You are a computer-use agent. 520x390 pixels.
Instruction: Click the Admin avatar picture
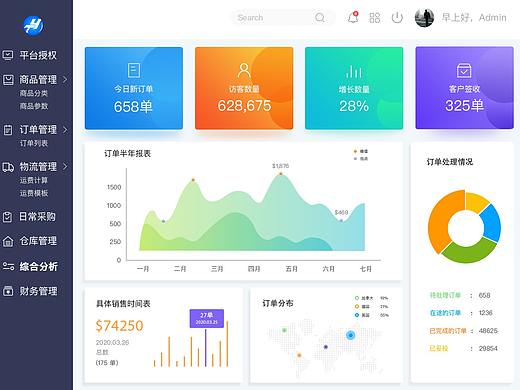point(424,18)
